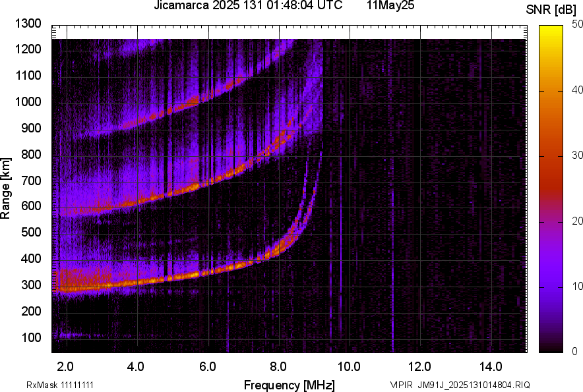Viewport: 583px width, 392px height.
Task: Click the colorbar tick label '50'
Action: [577, 24]
